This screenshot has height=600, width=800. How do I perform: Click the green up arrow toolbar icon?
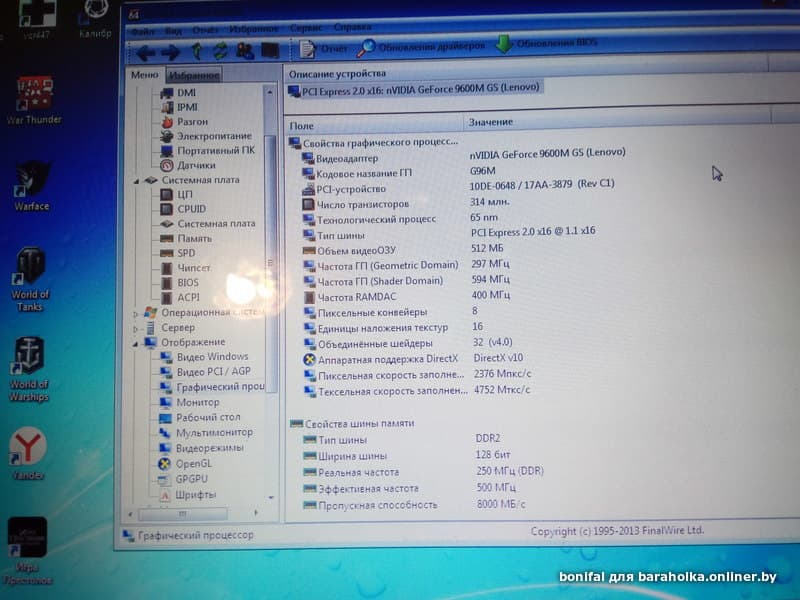pyautogui.click(x=196, y=51)
